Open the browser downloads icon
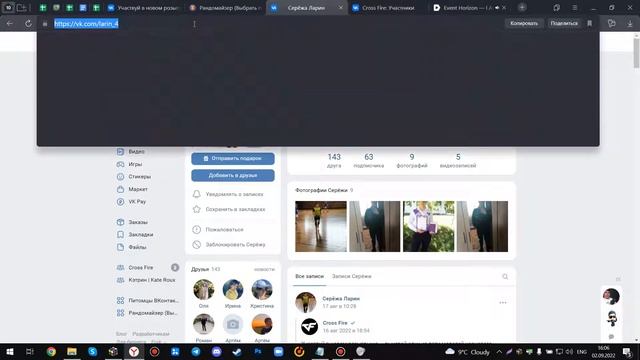The image size is (640, 360). (x=630, y=24)
